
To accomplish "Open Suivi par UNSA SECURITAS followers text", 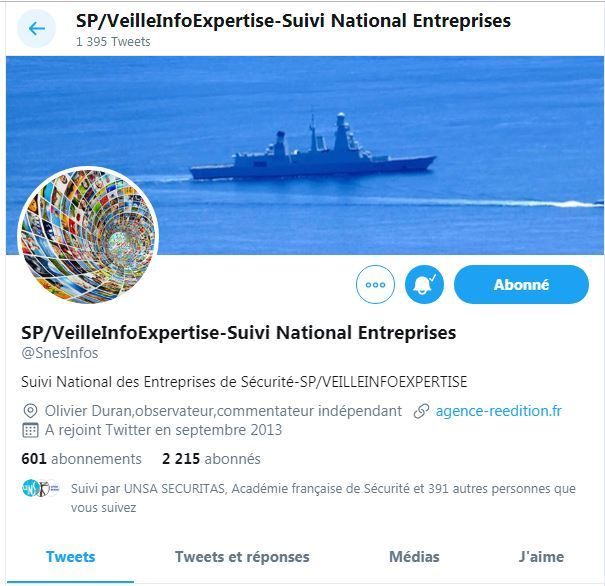I will pyautogui.click(x=323, y=498).
